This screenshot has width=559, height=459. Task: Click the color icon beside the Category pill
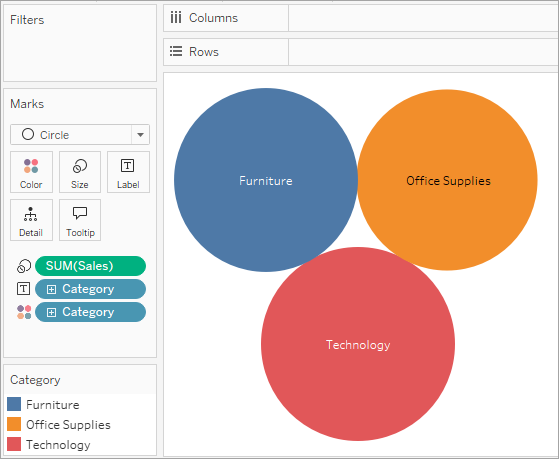(x=24, y=312)
